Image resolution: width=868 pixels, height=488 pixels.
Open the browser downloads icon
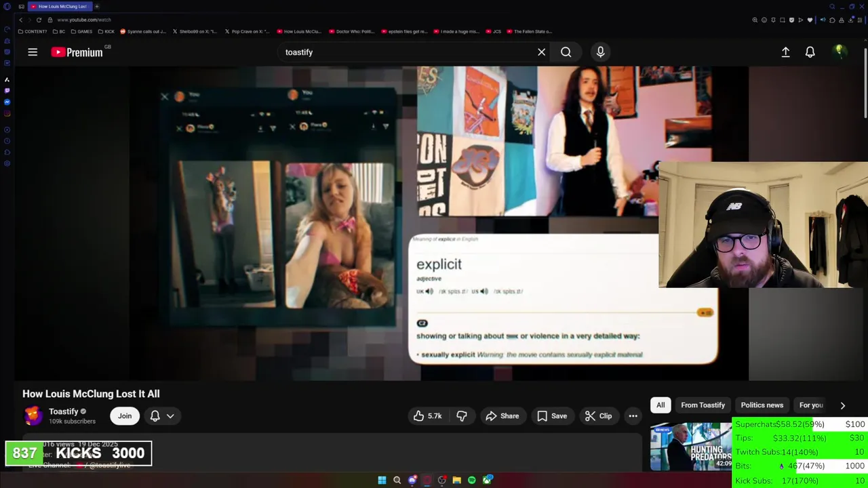(x=850, y=20)
